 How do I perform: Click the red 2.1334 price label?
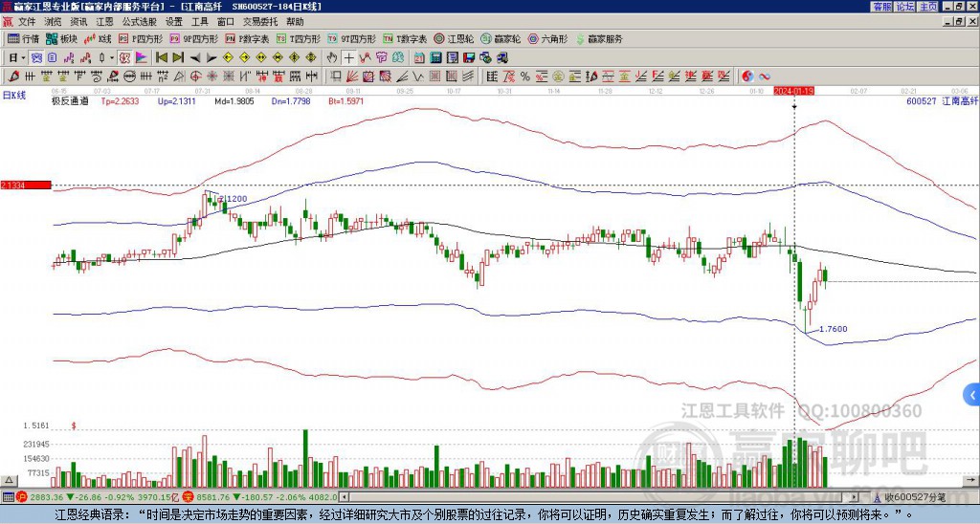click(26, 186)
